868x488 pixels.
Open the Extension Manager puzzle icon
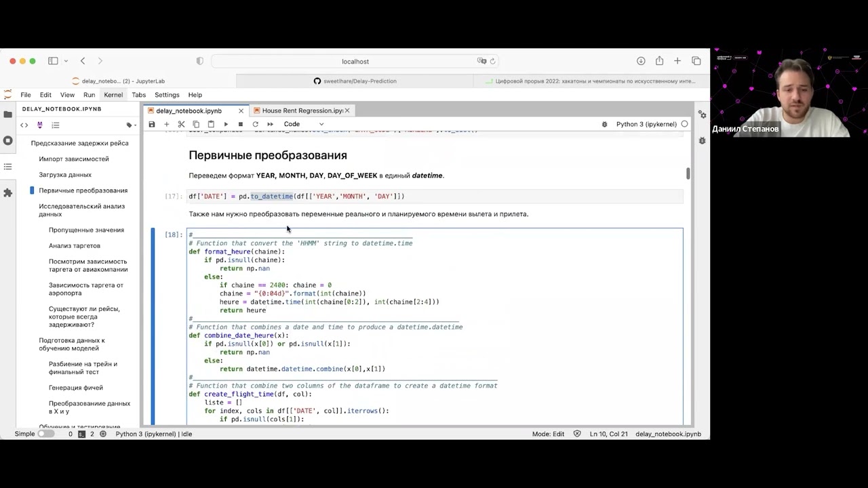(7, 192)
